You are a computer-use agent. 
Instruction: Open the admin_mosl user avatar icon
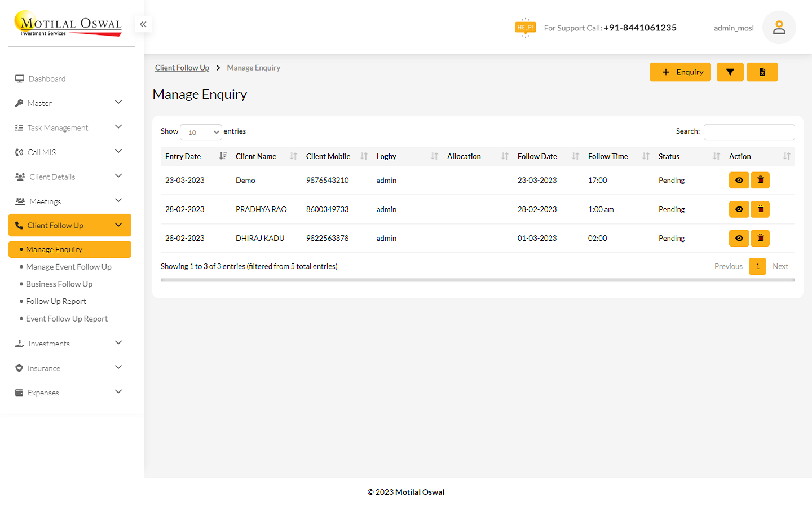tap(779, 27)
